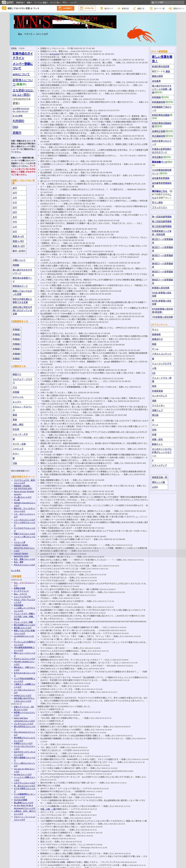Viewport: 186px width, 868px height.
Task: Open 削除議論終了済みワード link
Action: pos(162,108)
